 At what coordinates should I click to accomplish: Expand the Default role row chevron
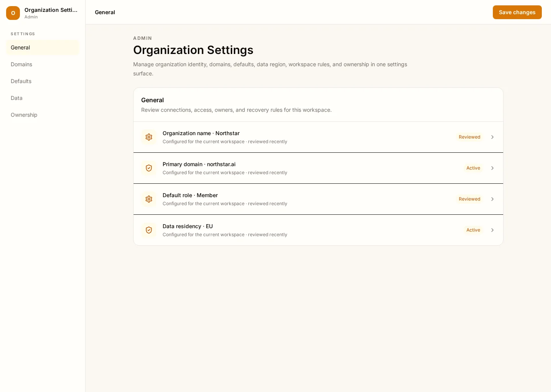coord(492,199)
